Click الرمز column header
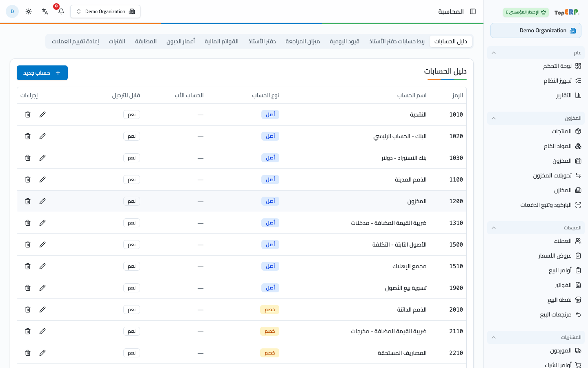 click(x=458, y=95)
